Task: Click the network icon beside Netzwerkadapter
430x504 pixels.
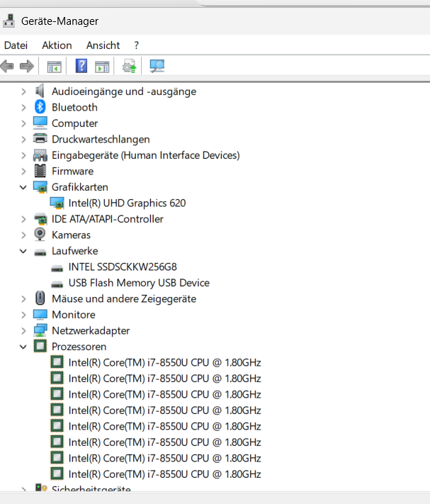Action: pyautogui.click(x=40, y=330)
